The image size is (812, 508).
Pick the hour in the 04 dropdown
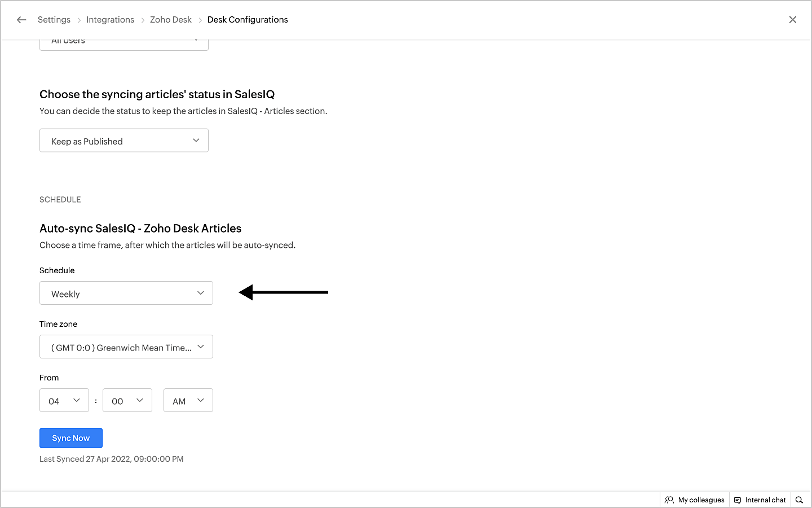64,400
